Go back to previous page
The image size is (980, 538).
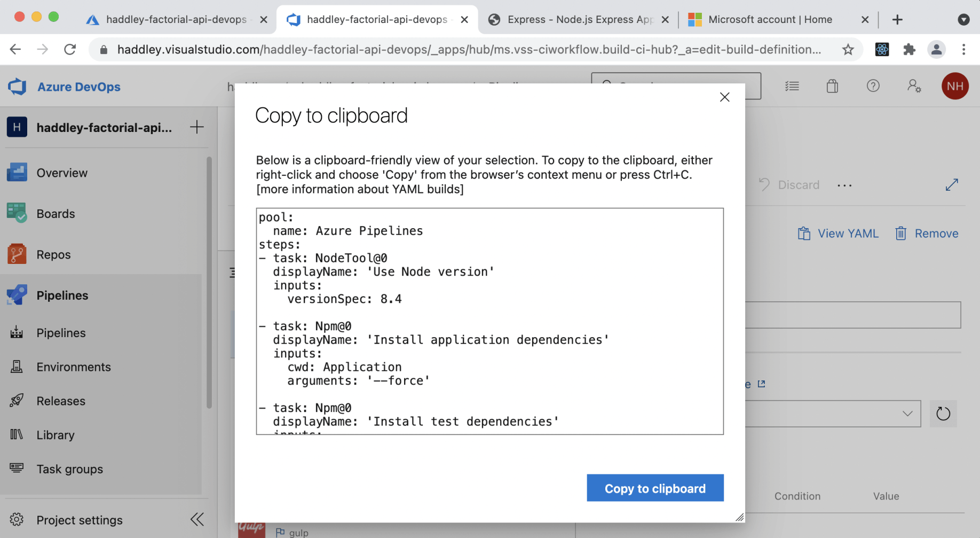(15, 50)
